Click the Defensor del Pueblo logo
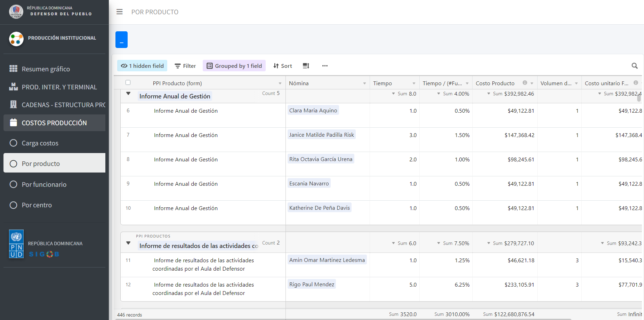644x320 pixels. (x=16, y=11)
